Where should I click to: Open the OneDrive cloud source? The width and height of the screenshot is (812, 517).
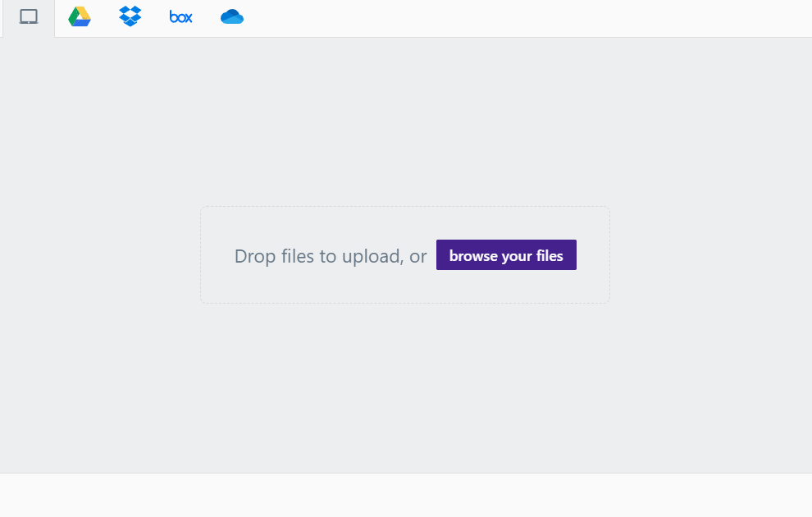tap(231, 17)
